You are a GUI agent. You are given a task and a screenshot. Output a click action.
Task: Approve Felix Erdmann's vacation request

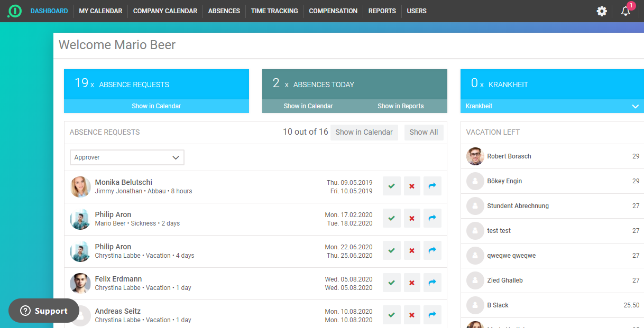(391, 283)
